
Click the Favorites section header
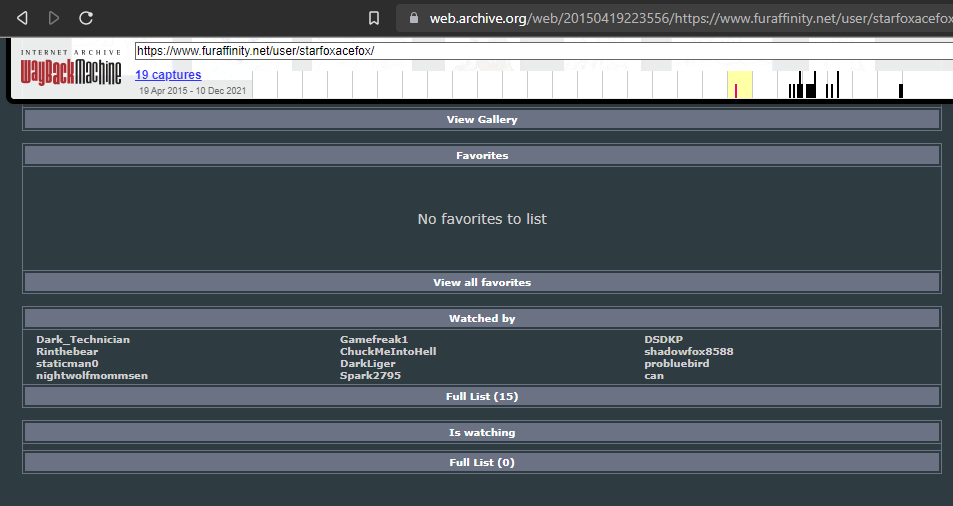482,156
